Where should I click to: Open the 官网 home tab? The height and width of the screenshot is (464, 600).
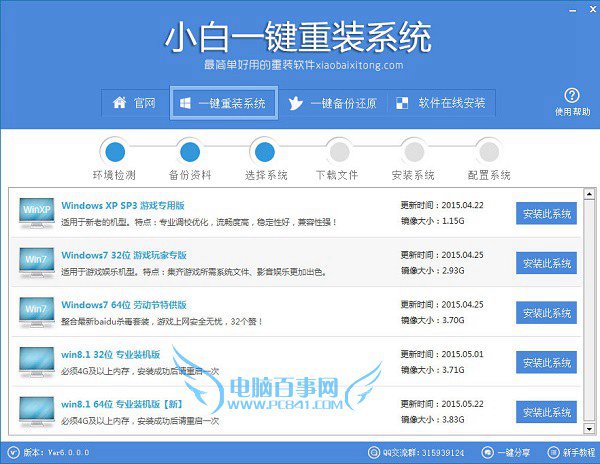click(x=133, y=103)
